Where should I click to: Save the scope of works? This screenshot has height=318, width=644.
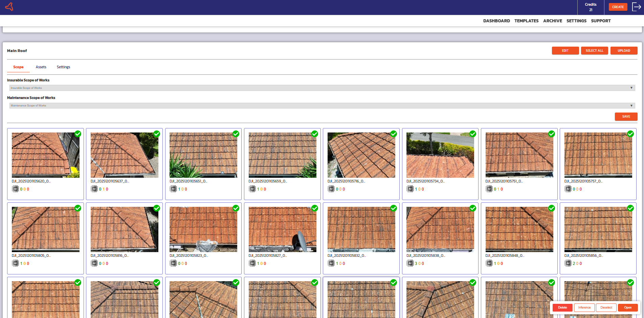coord(626,117)
